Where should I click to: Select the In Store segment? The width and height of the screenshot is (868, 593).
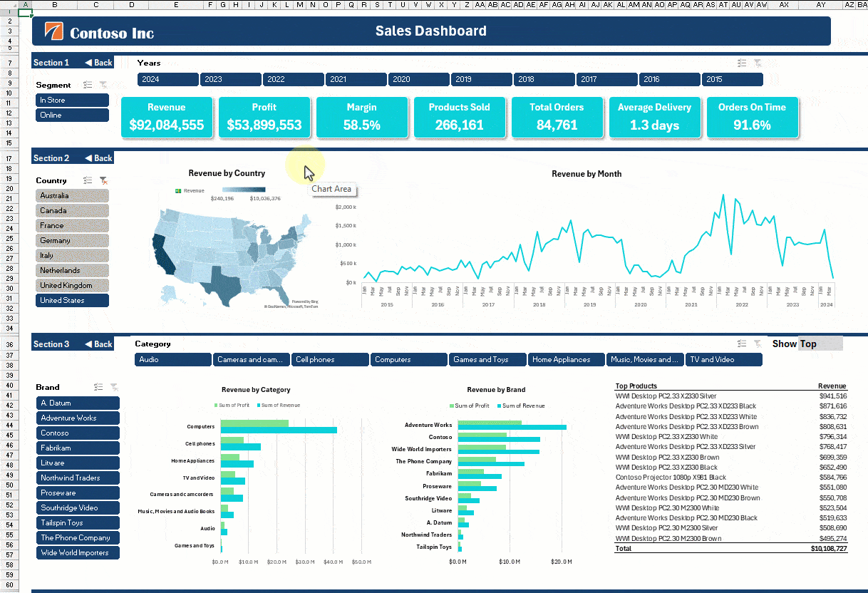point(73,100)
